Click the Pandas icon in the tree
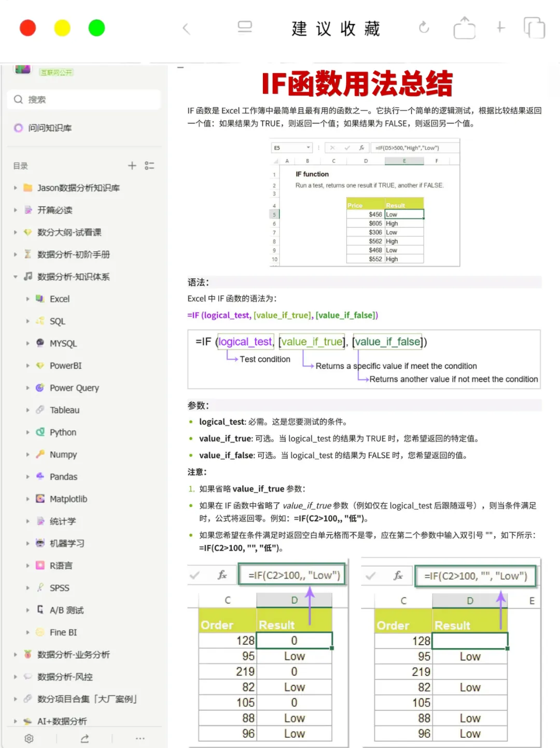Image resolution: width=560 pixels, height=748 pixels. [40, 476]
